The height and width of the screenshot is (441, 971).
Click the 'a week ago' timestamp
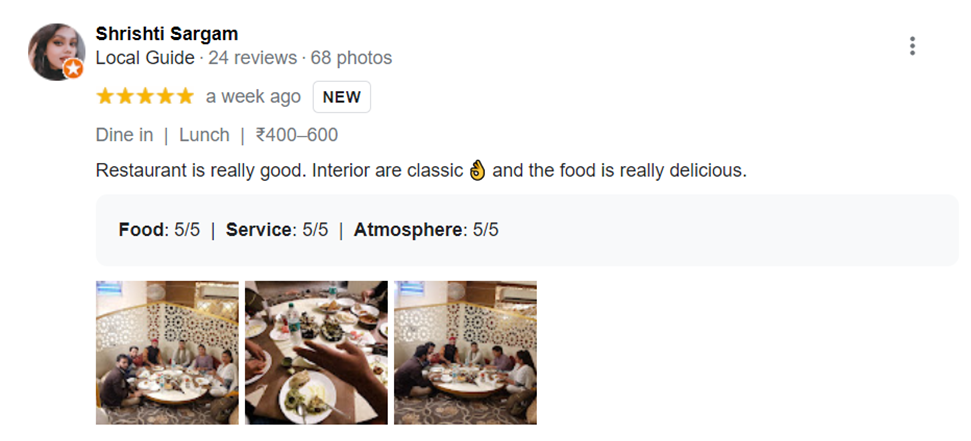click(x=253, y=97)
